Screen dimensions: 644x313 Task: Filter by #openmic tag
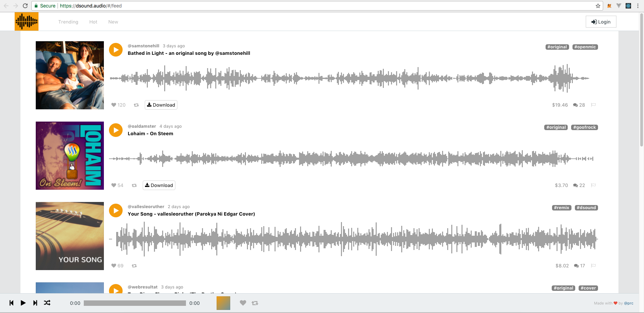tap(585, 47)
